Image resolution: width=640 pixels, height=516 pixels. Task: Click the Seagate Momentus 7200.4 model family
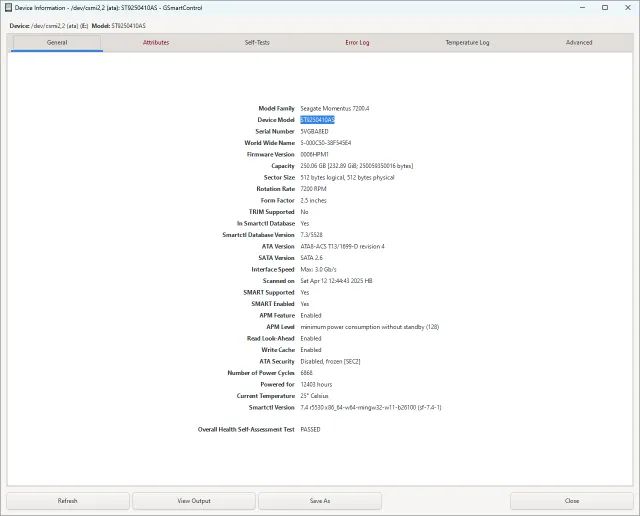[x=335, y=108]
